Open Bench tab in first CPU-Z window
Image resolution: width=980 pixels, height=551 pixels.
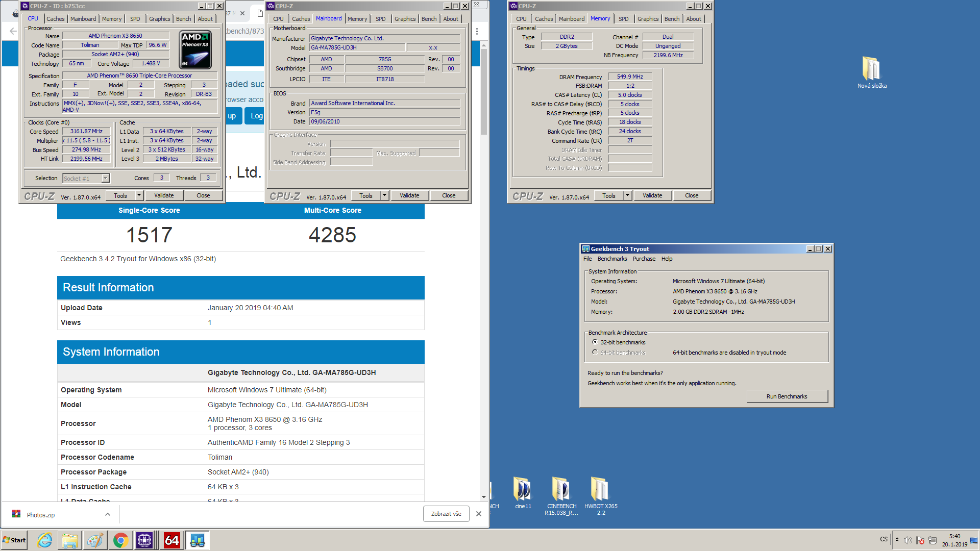pos(183,19)
